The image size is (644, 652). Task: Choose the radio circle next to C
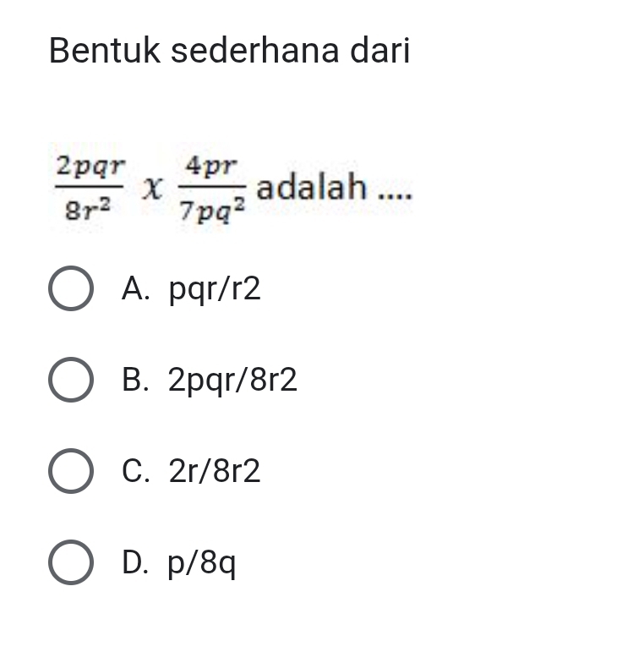tap(70, 471)
